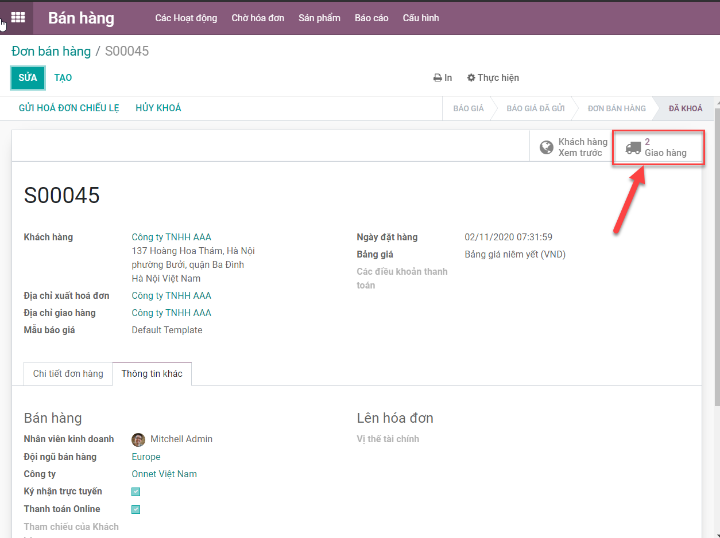Open the Sản phẩm menu
720x538 pixels.
[x=319, y=18]
